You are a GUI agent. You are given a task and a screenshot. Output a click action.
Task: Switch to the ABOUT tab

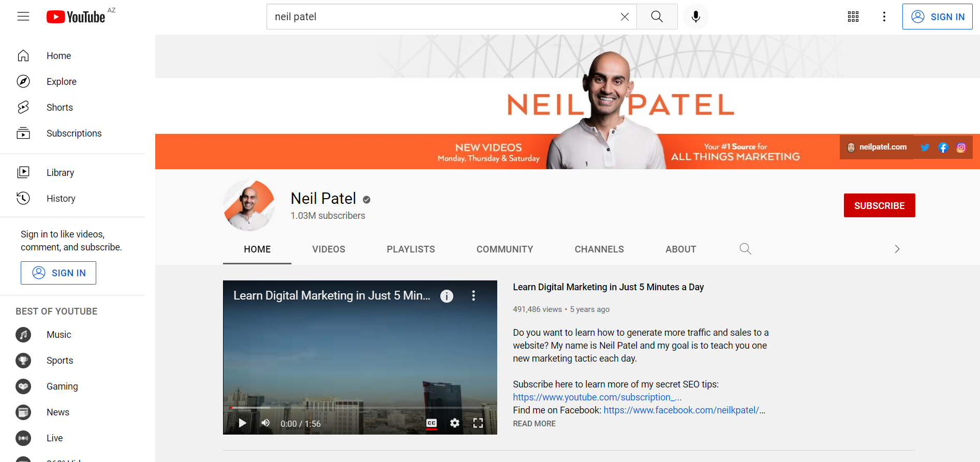coord(681,249)
